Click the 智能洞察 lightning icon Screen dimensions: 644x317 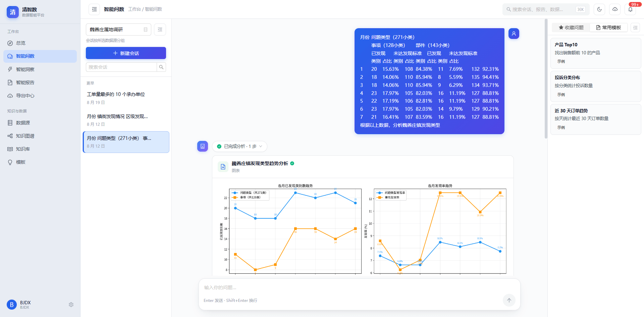(x=10, y=69)
